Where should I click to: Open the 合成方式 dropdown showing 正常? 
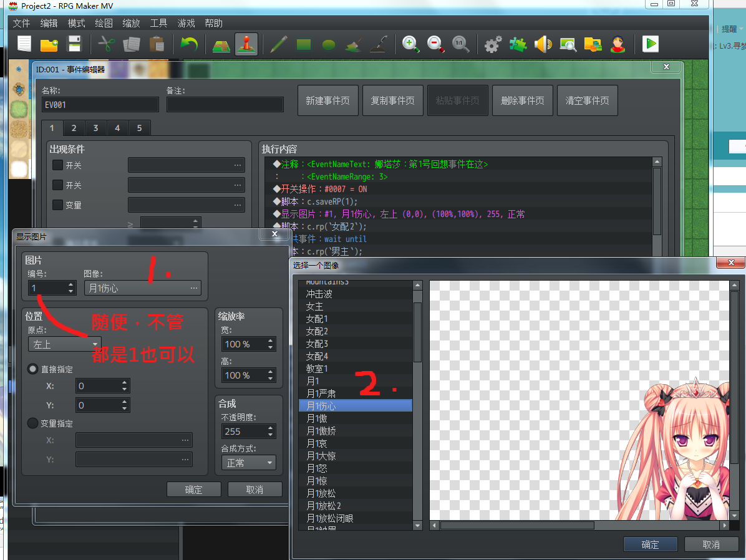click(248, 463)
